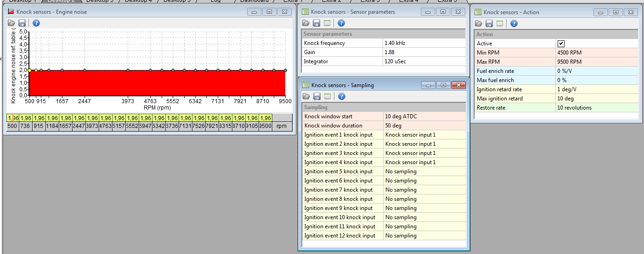
Task: Switch to the Desktop 4 tab
Action: 138,1
